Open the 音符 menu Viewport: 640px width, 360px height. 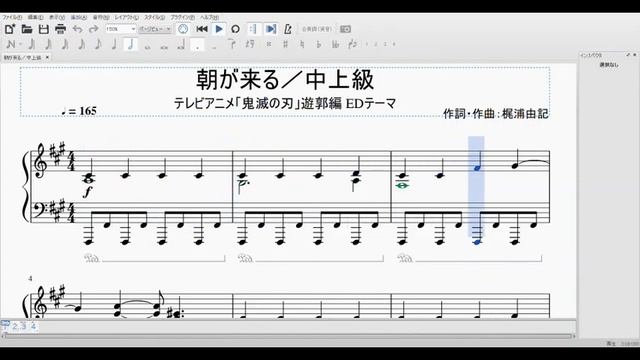coord(100,18)
